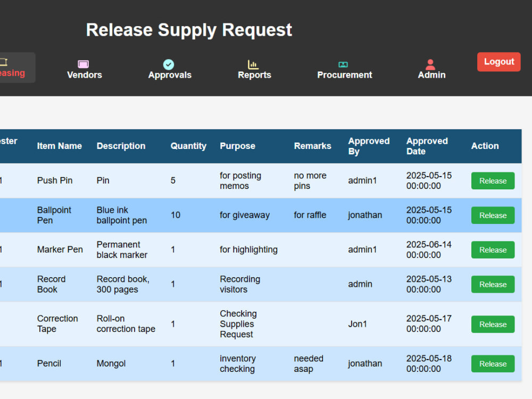Release the Pencil request
Screen dimensions: 532x399
[x=493, y=364]
